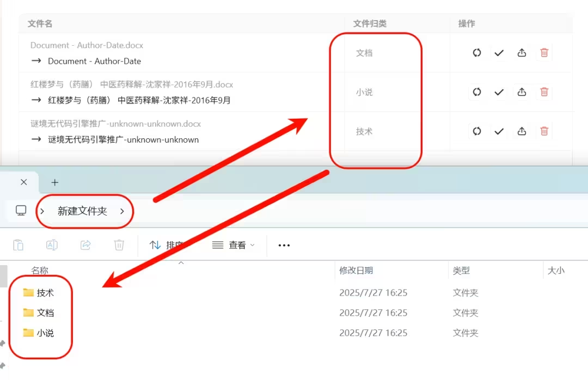Viewport: 588px width, 380px height.
Task: Expand chevron before 新建文件夹 in address bar
Action: 42,211
